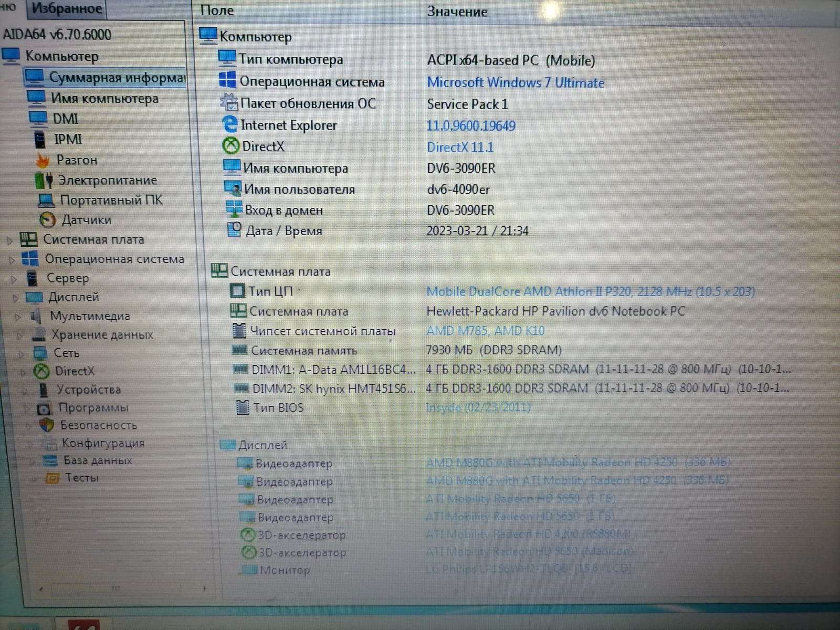Viewport: 840px width, 630px height.
Task: Select the DIMM1: A-Data row
Action: coord(512,370)
